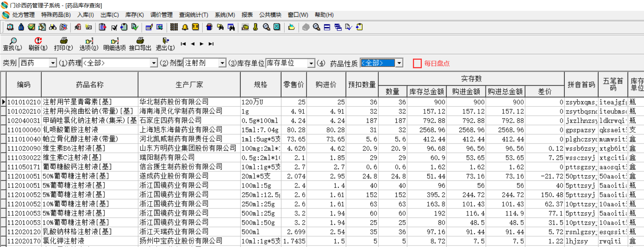Expand the 药理 dropdown set to 全部
The width and height of the screenshot is (644, 247).
[154, 63]
